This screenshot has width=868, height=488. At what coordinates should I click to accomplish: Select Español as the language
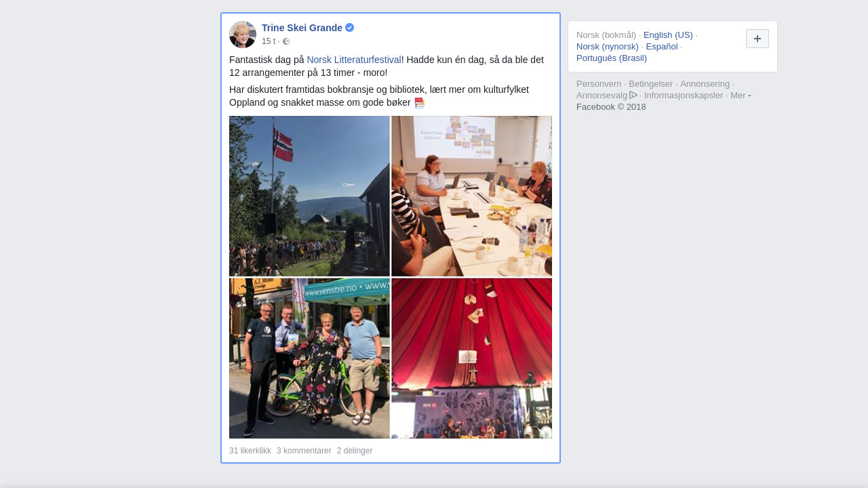click(662, 47)
